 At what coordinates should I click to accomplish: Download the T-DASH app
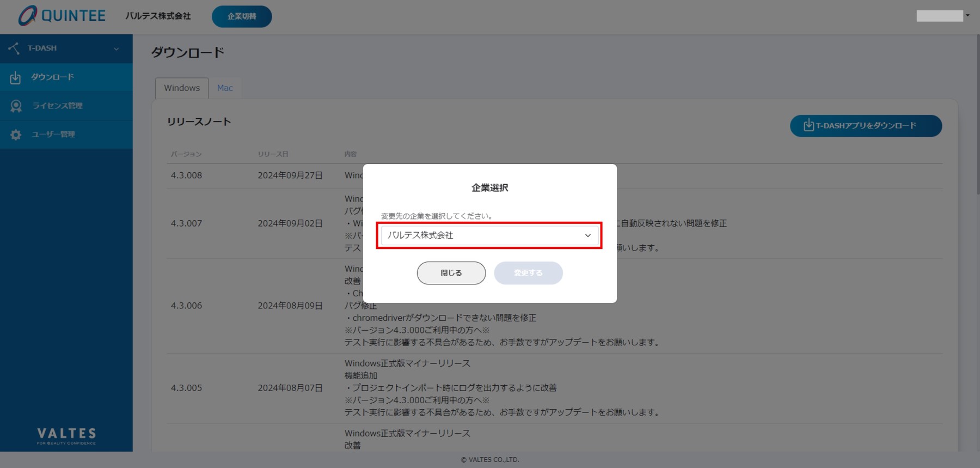[x=866, y=126]
